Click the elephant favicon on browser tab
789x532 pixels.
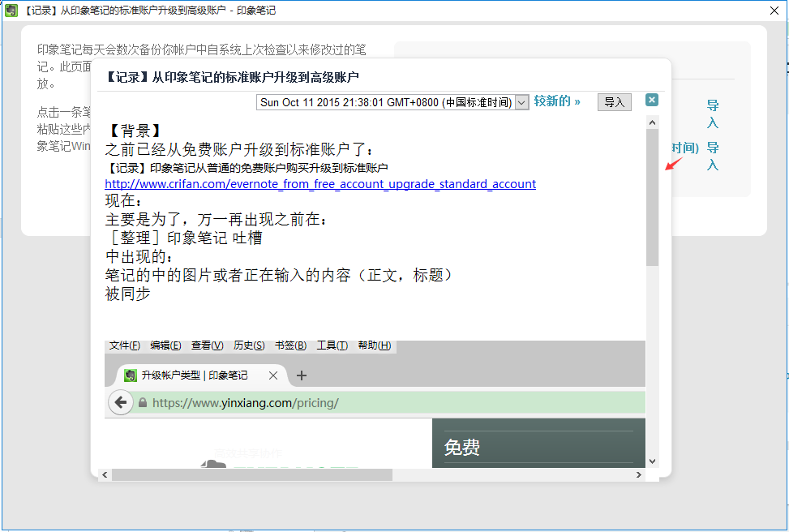[x=131, y=375]
